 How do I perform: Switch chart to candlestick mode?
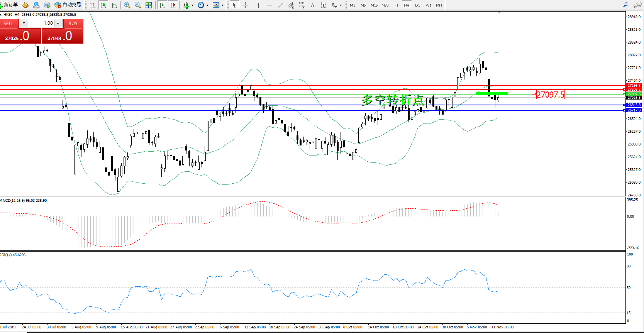103,5
